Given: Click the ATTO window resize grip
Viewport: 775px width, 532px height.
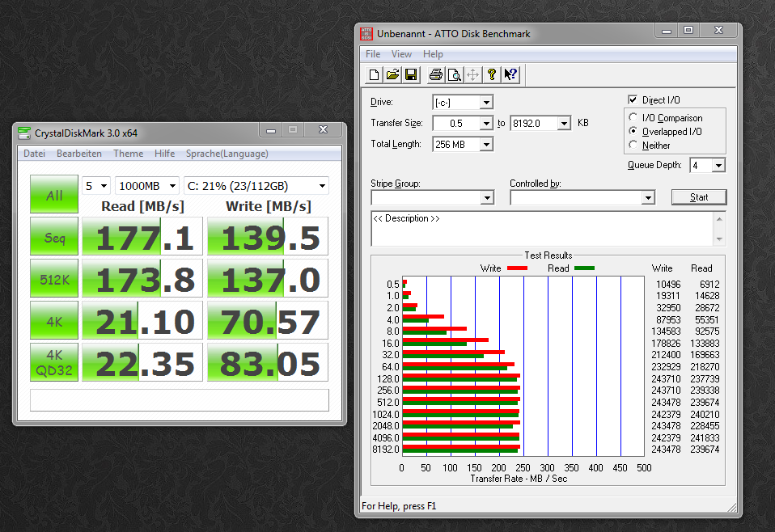Looking at the screenshot, I should [732, 507].
